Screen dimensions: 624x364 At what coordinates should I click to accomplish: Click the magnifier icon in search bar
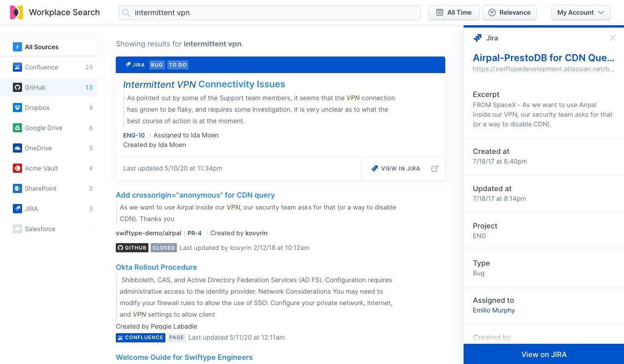[x=126, y=12]
